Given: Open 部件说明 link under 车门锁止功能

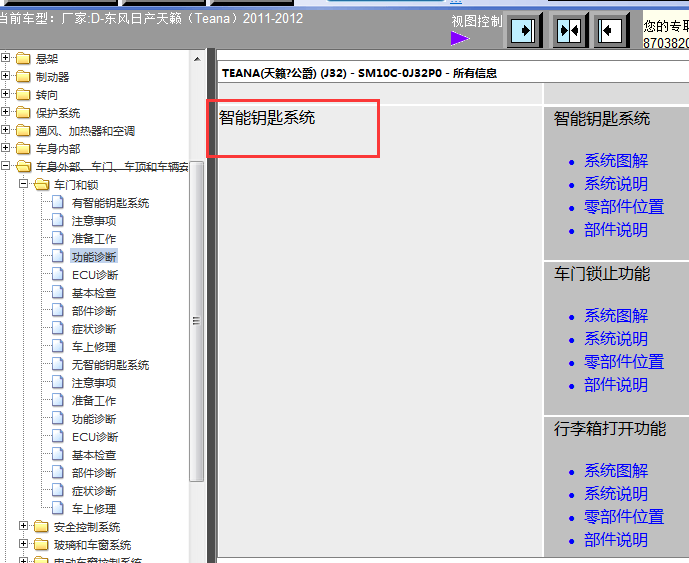Looking at the screenshot, I should tap(616, 385).
